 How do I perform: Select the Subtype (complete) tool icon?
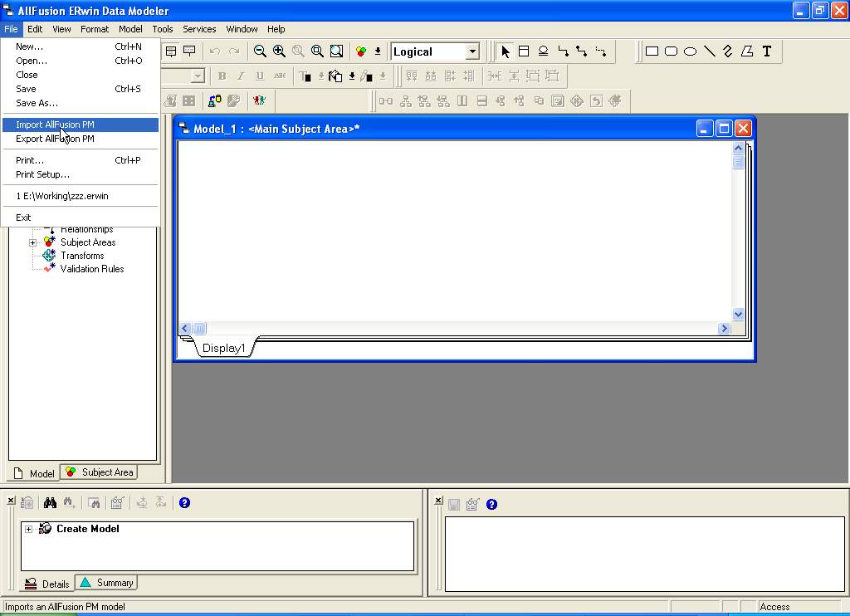(543, 51)
